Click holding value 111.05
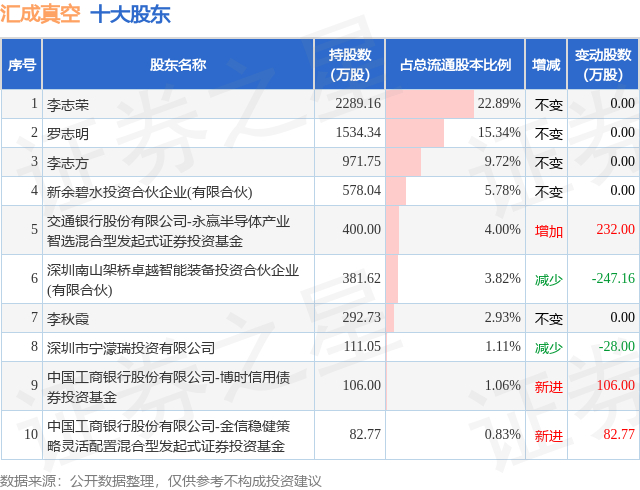 coord(362,346)
